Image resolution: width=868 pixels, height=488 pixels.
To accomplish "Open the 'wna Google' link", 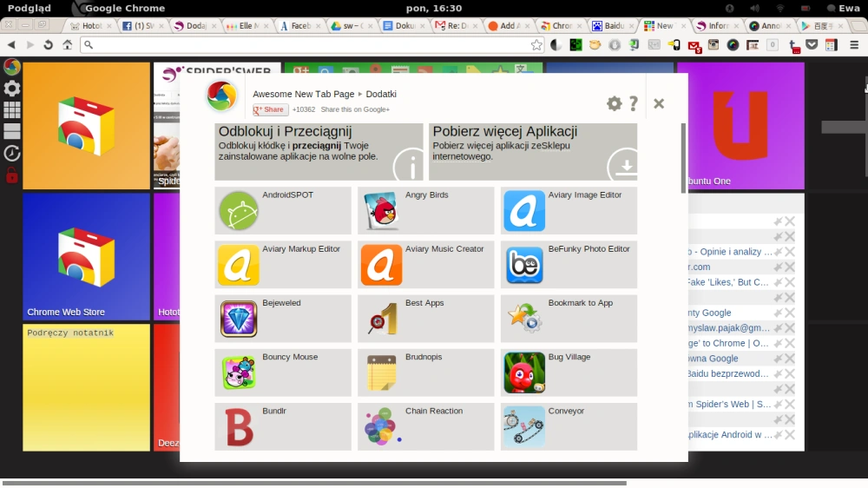I will pos(713,359).
